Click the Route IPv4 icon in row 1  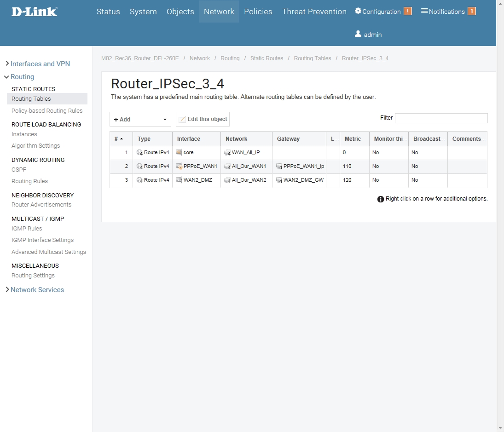coord(139,153)
